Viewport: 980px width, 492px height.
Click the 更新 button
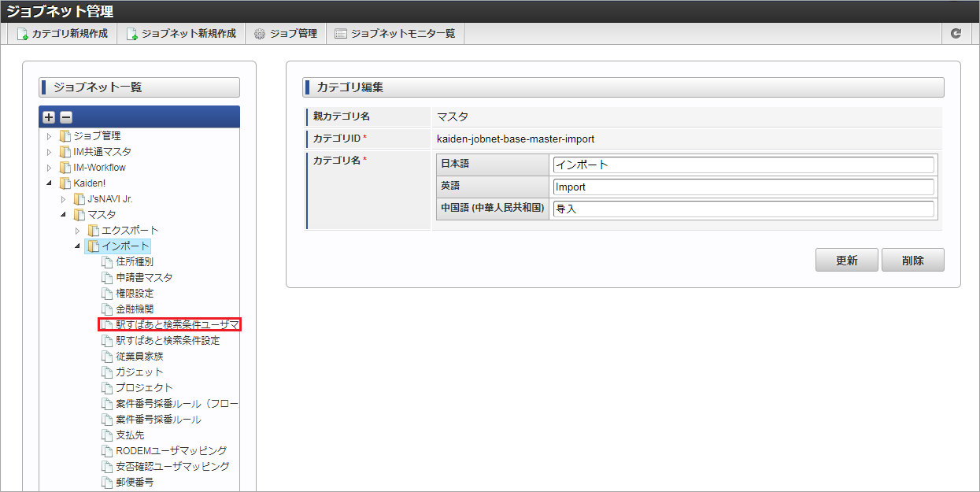point(847,261)
